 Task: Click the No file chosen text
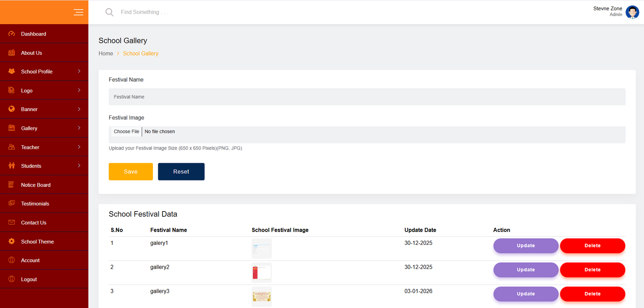point(160,131)
